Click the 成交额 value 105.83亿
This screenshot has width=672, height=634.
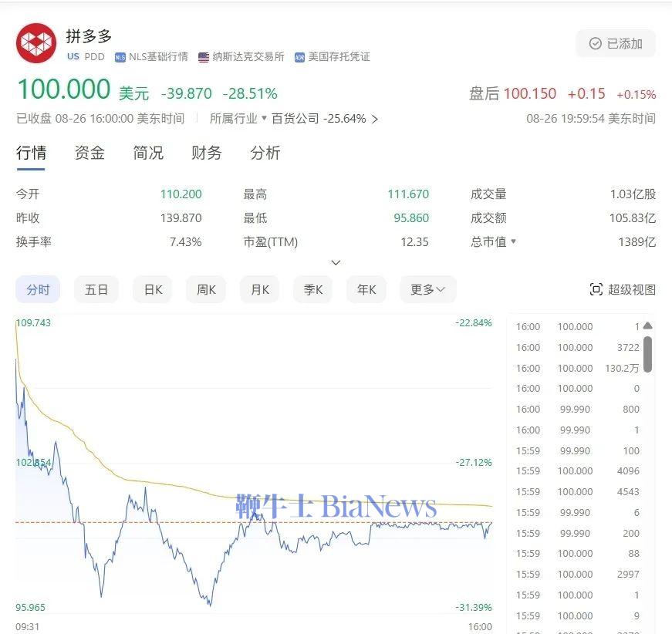(x=633, y=218)
